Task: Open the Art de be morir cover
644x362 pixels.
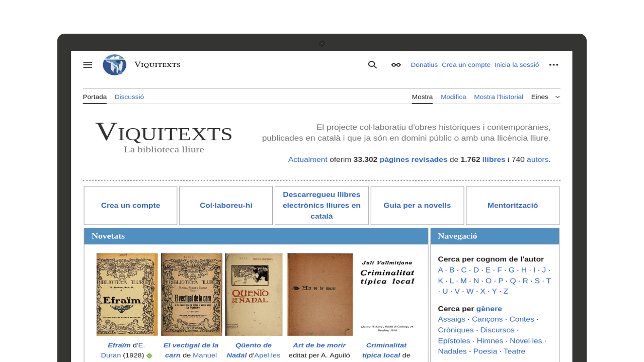Action: click(x=320, y=294)
